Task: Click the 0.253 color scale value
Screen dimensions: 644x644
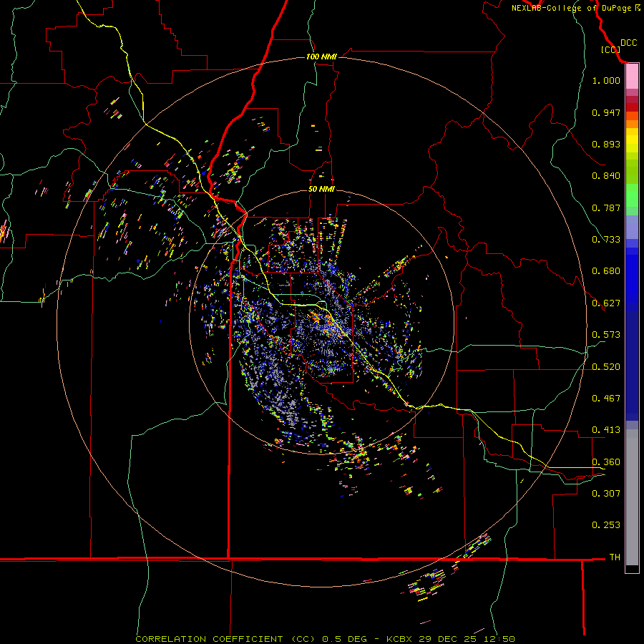Action: point(606,525)
